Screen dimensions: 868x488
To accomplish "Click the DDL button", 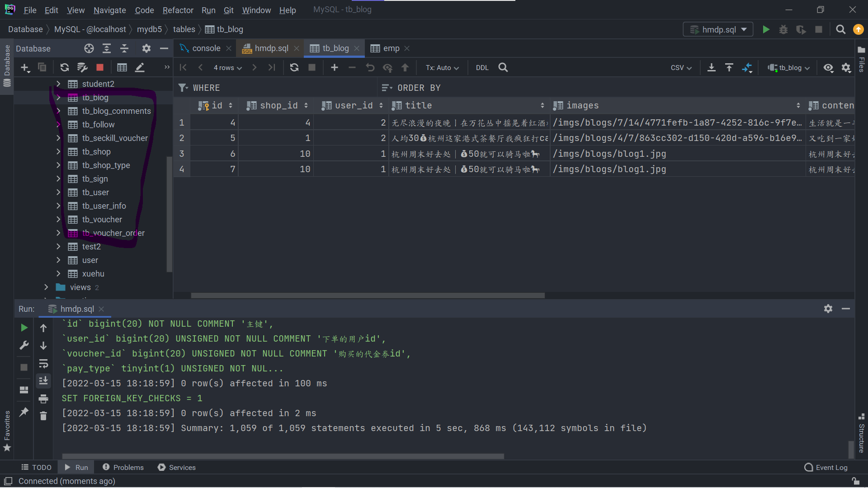I will (x=482, y=67).
